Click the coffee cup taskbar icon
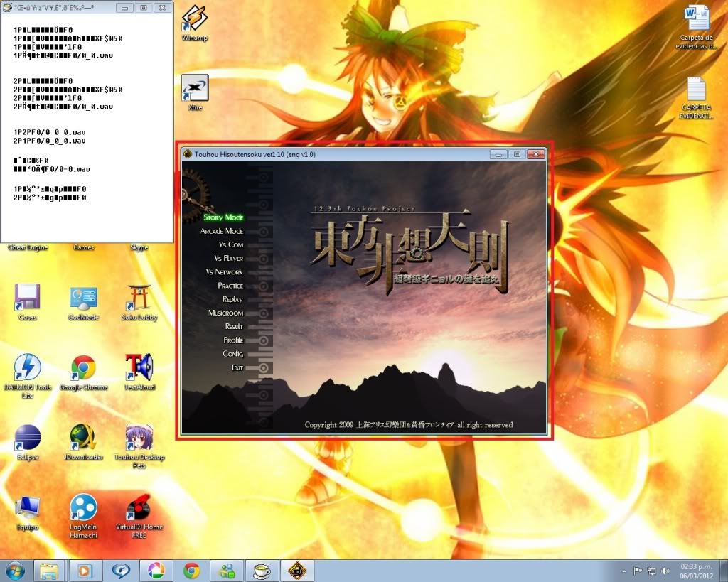The width and height of the screenshot is (728, 582). pyautogui.click(x=262, y=571)
